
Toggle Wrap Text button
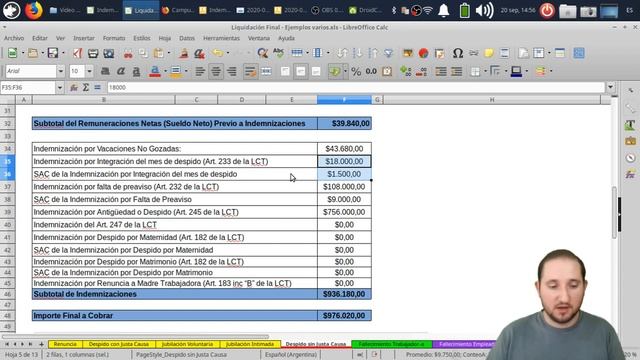click(x=250, y=71)
